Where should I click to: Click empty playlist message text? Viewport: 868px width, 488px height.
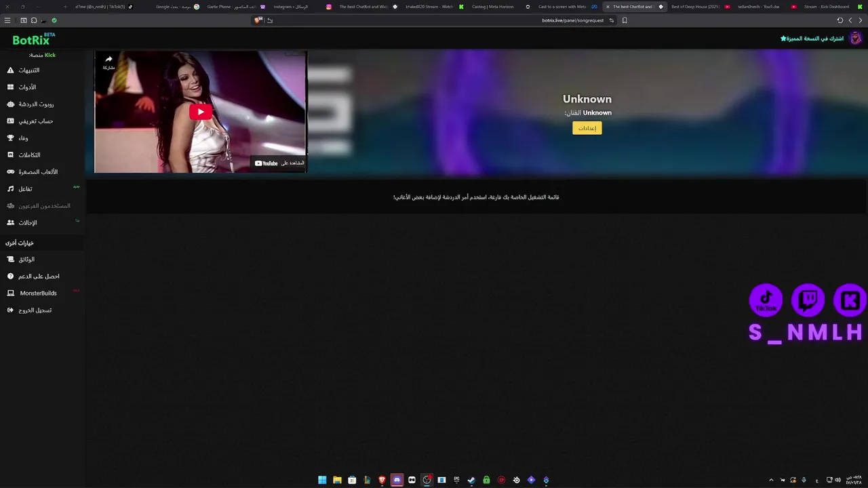tap(476, 197)
